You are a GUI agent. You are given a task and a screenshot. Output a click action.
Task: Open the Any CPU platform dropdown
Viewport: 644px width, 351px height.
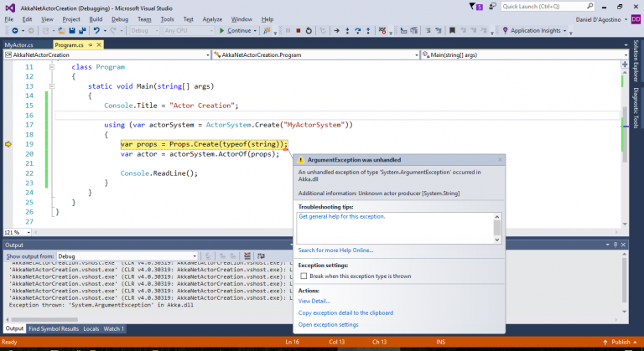(189, 31)
